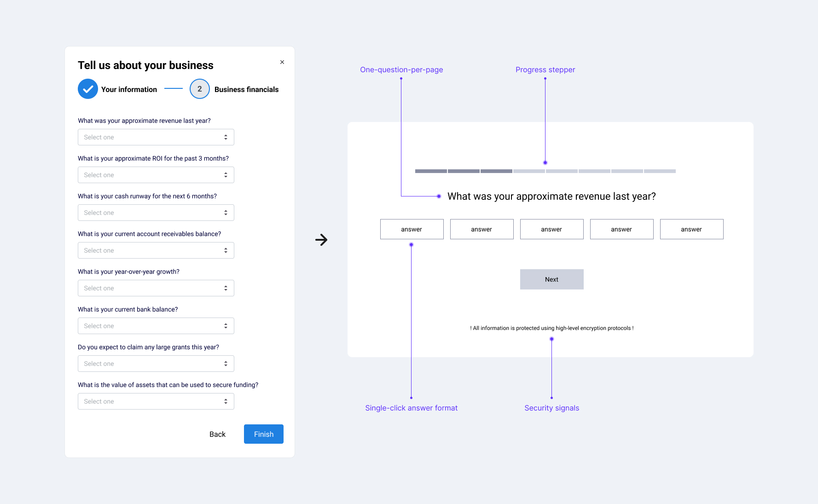Click the right arrow between designs
This screenshot has width=818, height=504.
click(321, 240)
